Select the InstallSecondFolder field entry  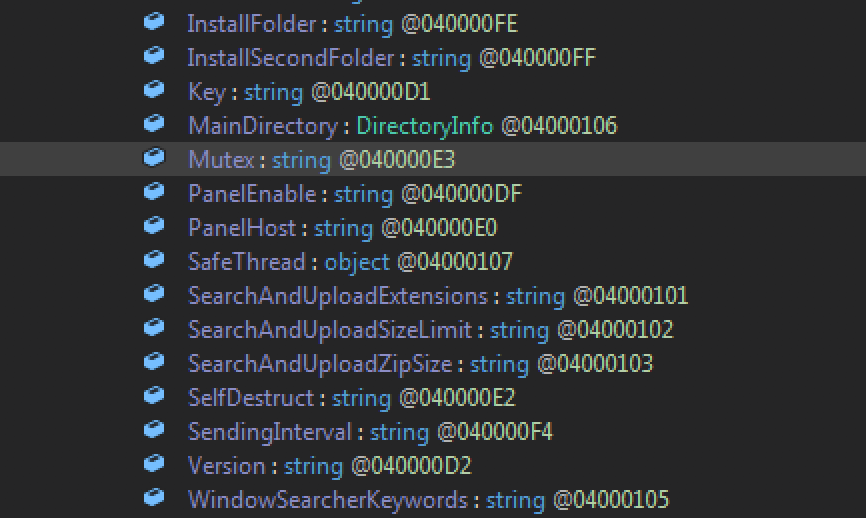click(x=293, y=58)
